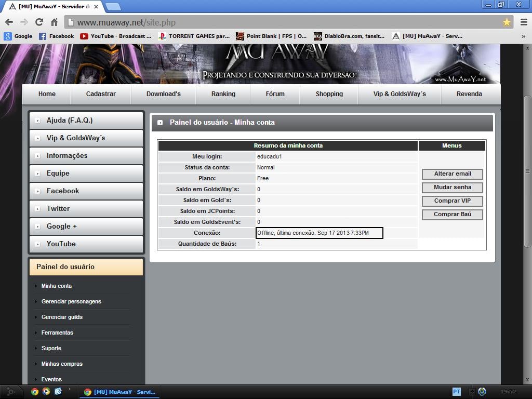Go to Download's in the navigation bar

coord(163,94)
